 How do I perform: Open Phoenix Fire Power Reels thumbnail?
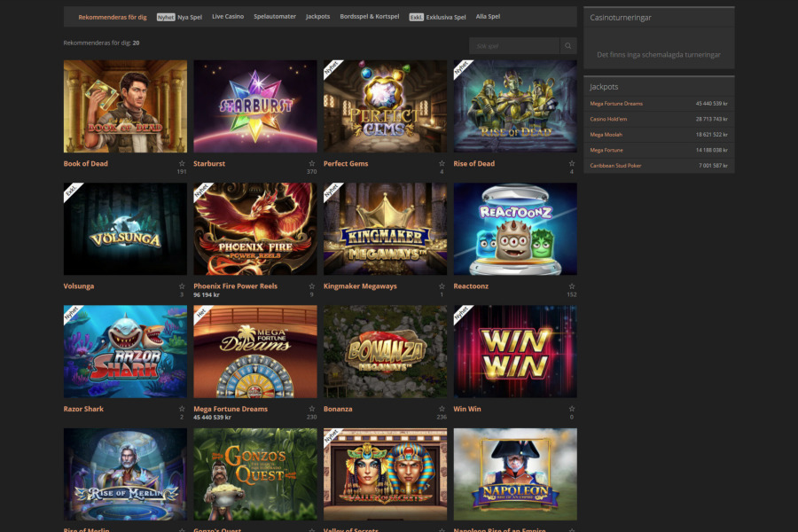[255, 229]
